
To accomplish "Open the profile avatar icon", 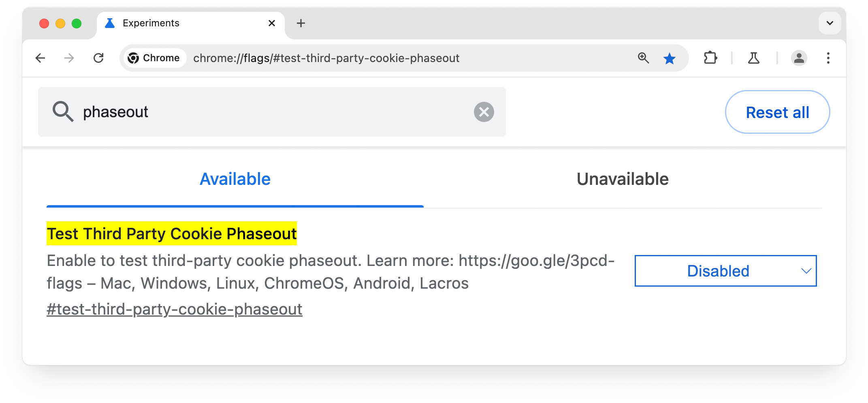I will point(798,58).
